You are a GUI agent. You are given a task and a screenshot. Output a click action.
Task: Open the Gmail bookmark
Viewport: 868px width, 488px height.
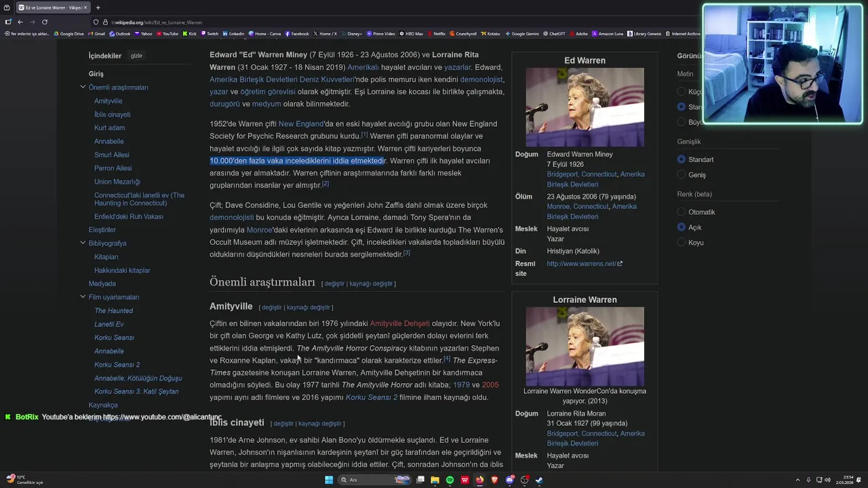coord(97,34)
